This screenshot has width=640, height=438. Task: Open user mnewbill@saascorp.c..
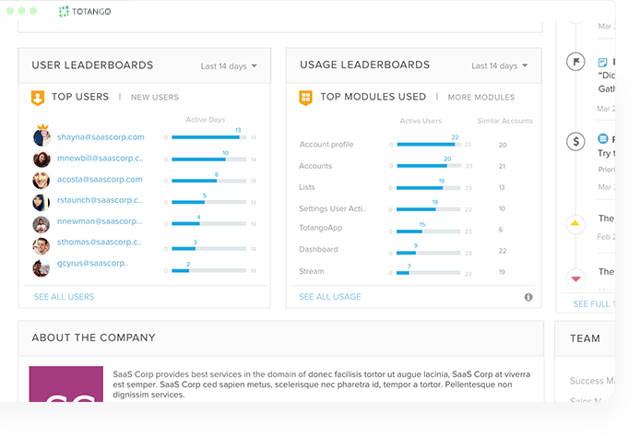pos(100,158)
